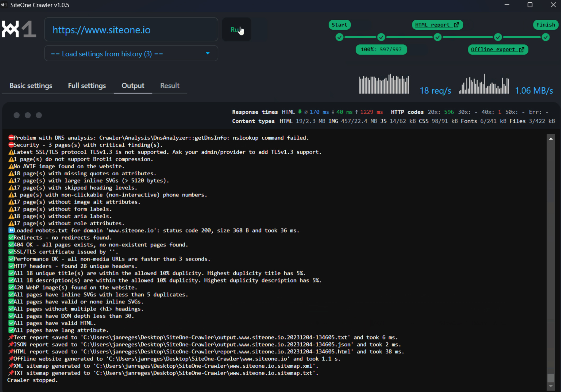
Task: Click the checkmark above Offline export
Action: pos(498,37)
